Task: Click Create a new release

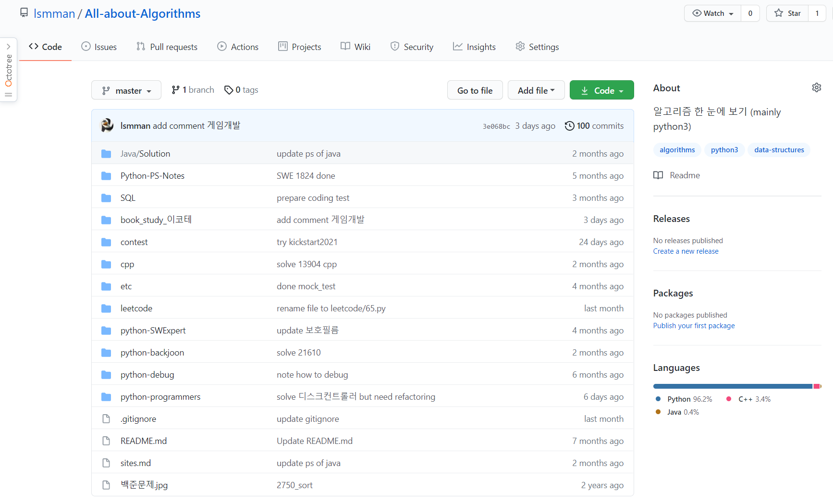Action: [x=686, y=251]
